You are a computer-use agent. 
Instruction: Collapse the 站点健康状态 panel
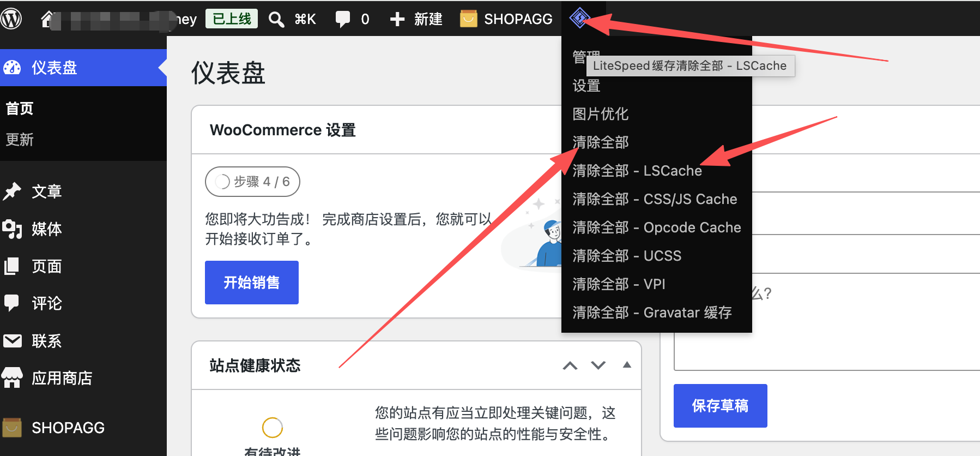tap(627, 365)
